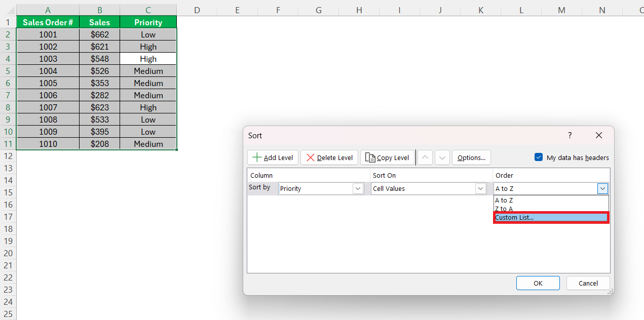Select the Priority header cell
644x320 pixels.
(148, 22)
